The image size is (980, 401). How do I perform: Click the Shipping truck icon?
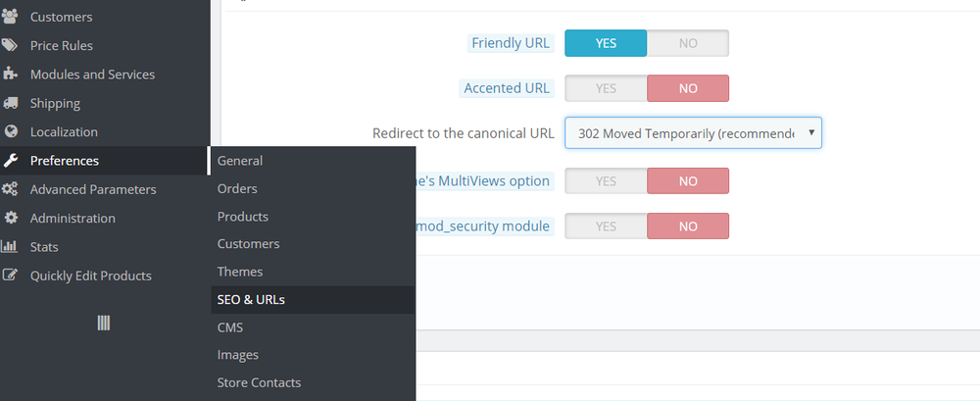11,103
